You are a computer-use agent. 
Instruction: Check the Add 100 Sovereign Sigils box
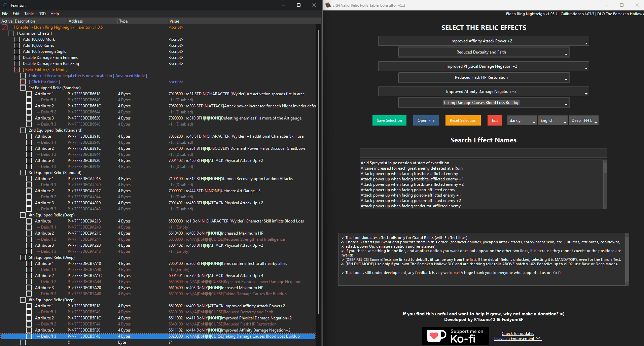pos(17,51)
